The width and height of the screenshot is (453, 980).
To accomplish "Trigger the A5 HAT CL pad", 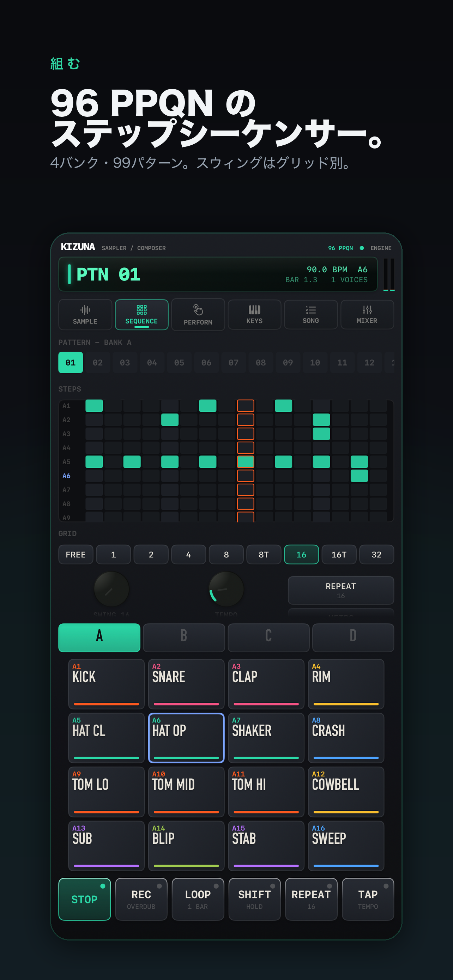I will 107,738.
